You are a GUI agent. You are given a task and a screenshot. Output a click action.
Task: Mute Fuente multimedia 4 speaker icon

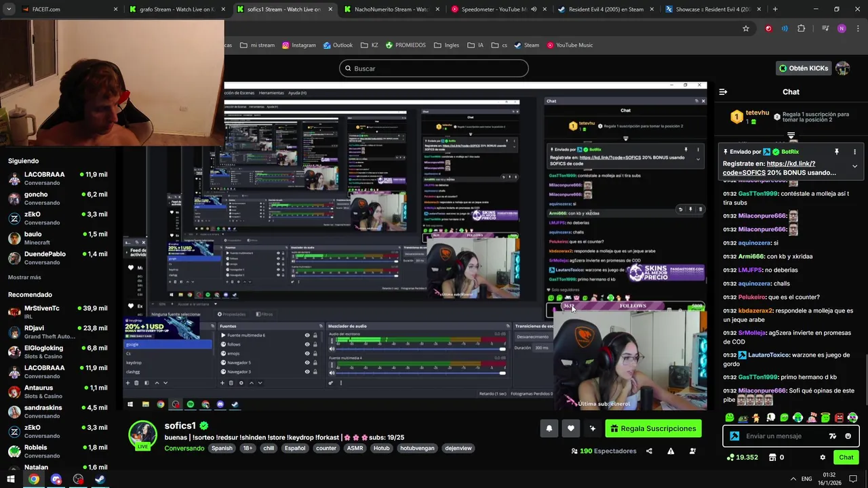332,372
